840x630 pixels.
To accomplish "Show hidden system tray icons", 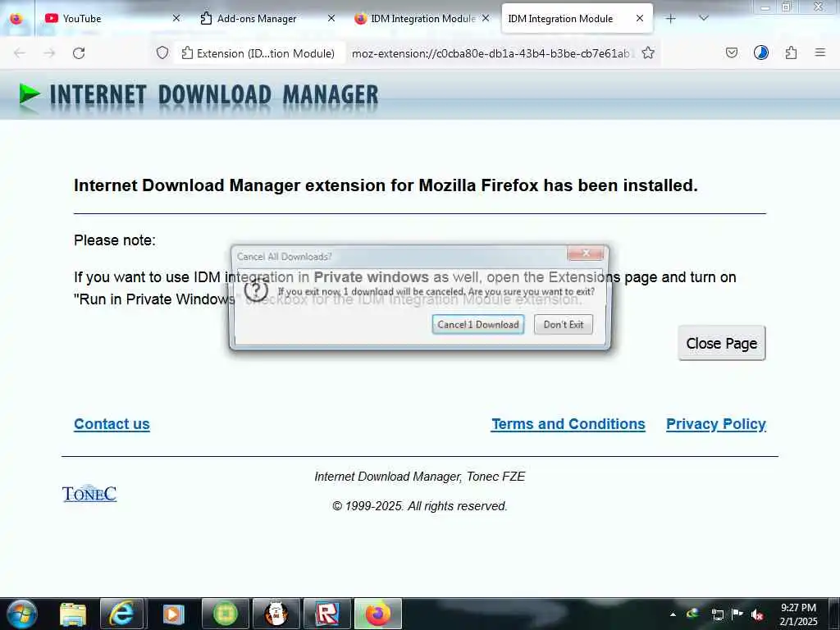I will (x=673, y=614).
